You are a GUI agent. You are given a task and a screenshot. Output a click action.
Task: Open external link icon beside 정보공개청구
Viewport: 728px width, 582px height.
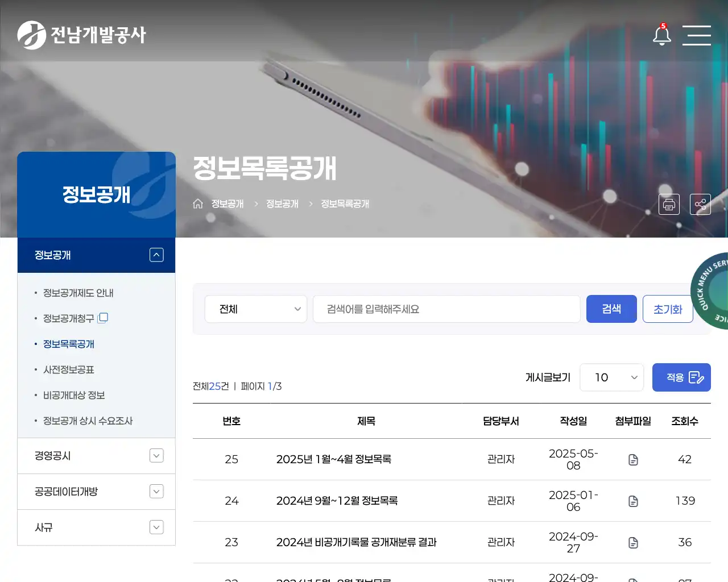tap(103, 318)
